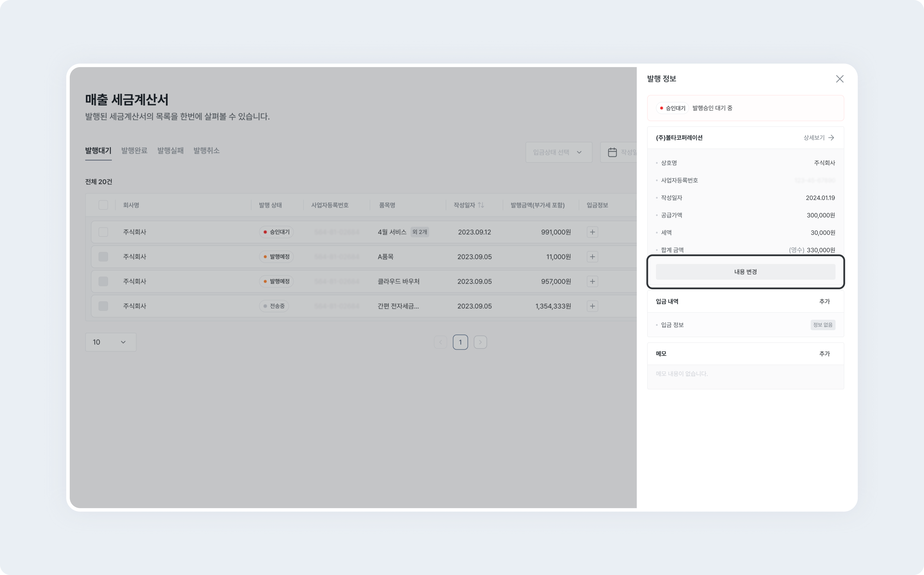Click the arrow icon next to 상세보기
This screenshot has width=924, height=575.
[832, 138]
